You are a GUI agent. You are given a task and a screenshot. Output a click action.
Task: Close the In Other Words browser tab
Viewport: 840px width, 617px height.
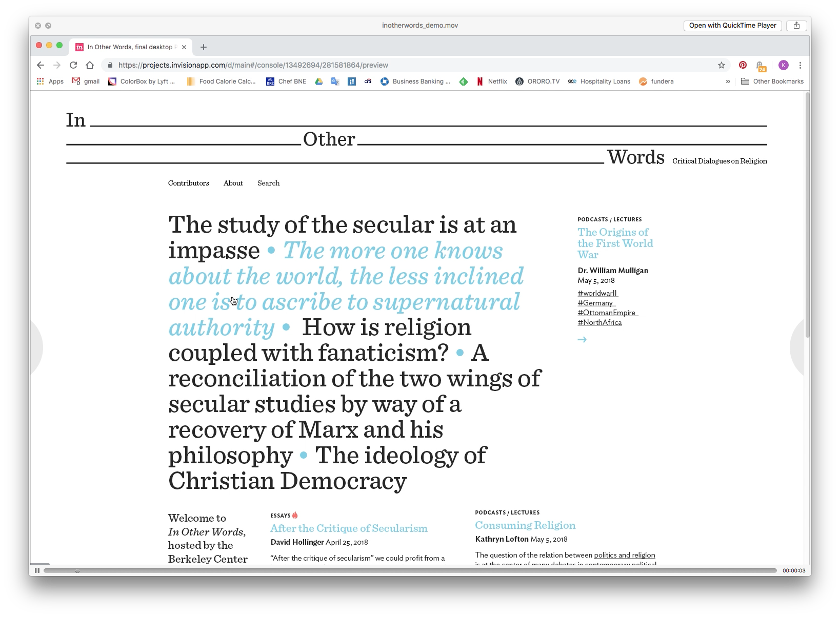click(184, 47)
